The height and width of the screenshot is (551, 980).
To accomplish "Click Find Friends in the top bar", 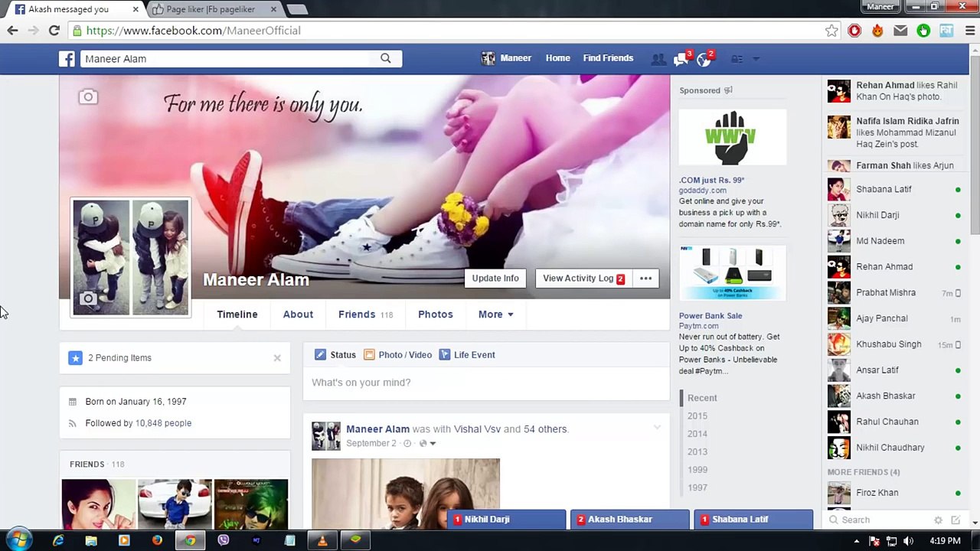I will 608,58.
